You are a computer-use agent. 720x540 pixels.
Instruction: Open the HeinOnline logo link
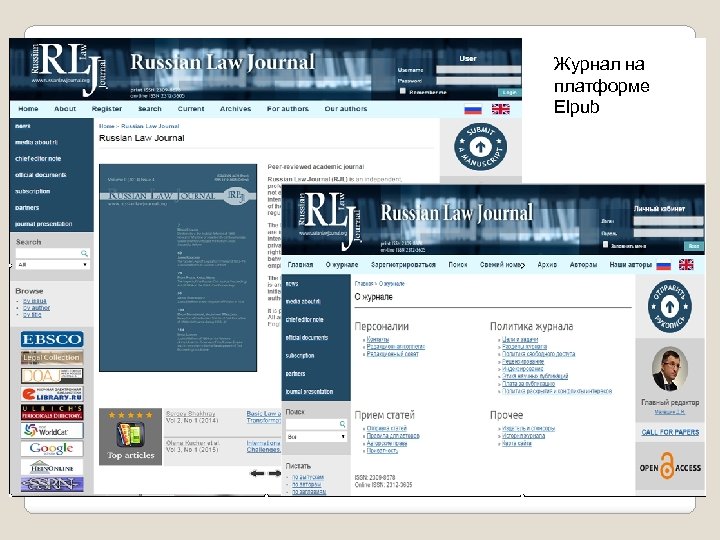[x=52, y=467]
